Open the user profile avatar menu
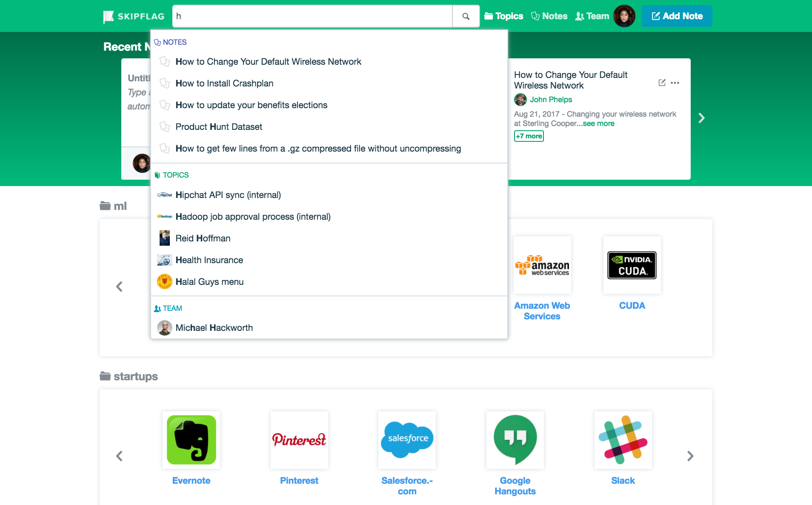The width and height of the screenshot is (812, 505). (624, 16)
